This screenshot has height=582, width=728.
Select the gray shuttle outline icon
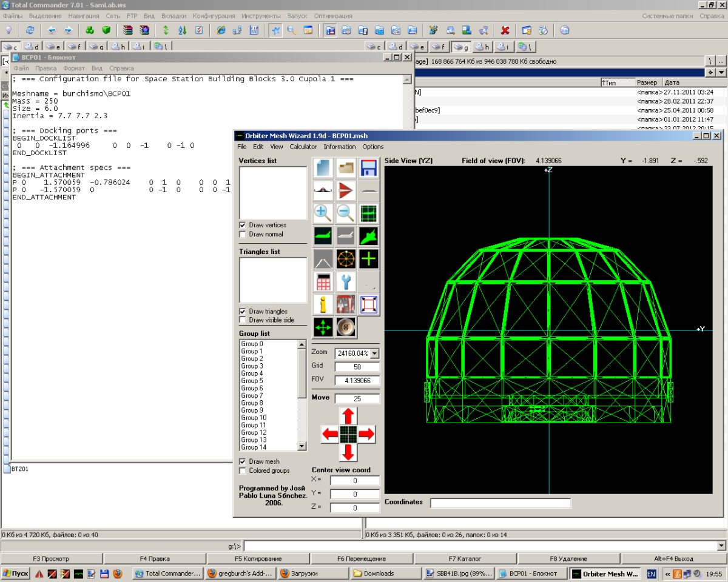pos(346,236)
